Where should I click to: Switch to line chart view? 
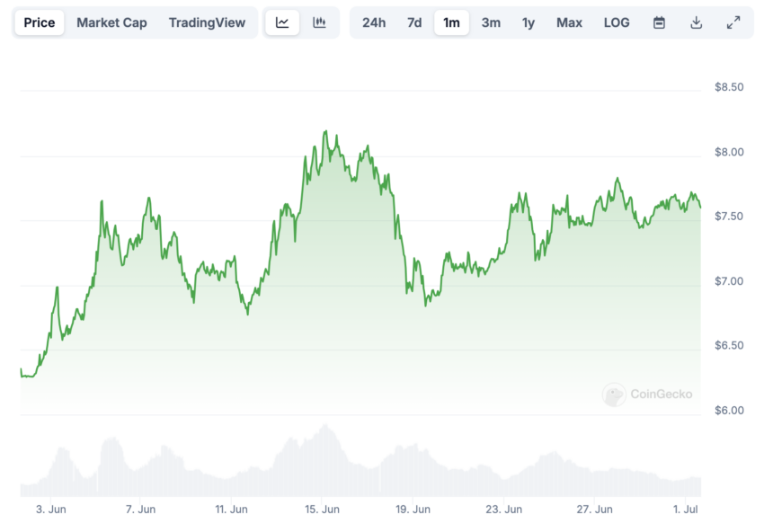click(282, 22)
